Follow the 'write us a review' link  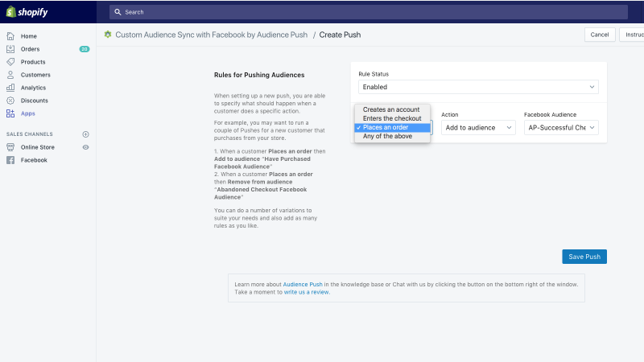coord(307,292)
